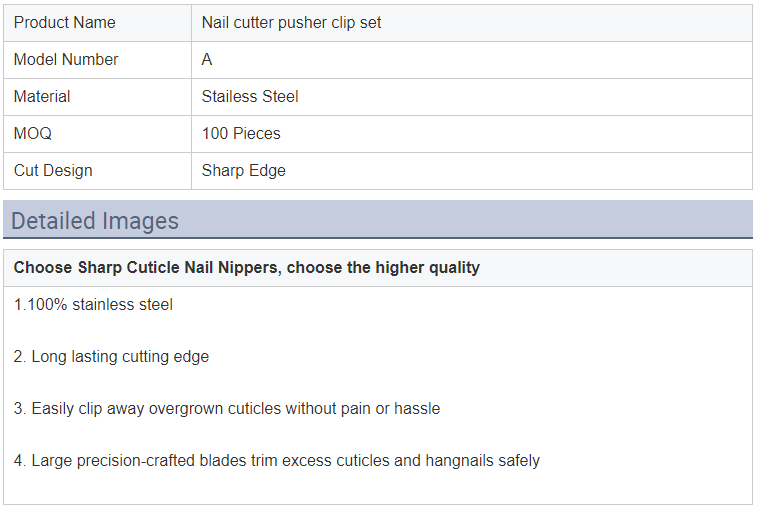Click the '100% stainless steel' list item
The height and width of the screenshot is (511, 757).
(93, 305)
